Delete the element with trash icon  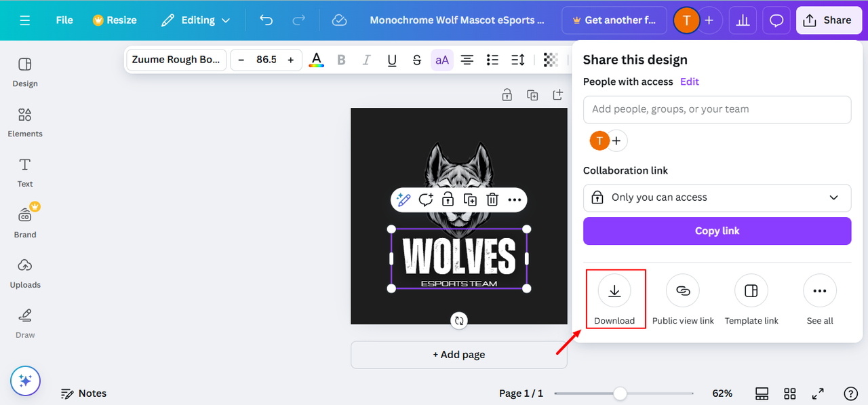(492, 199)
